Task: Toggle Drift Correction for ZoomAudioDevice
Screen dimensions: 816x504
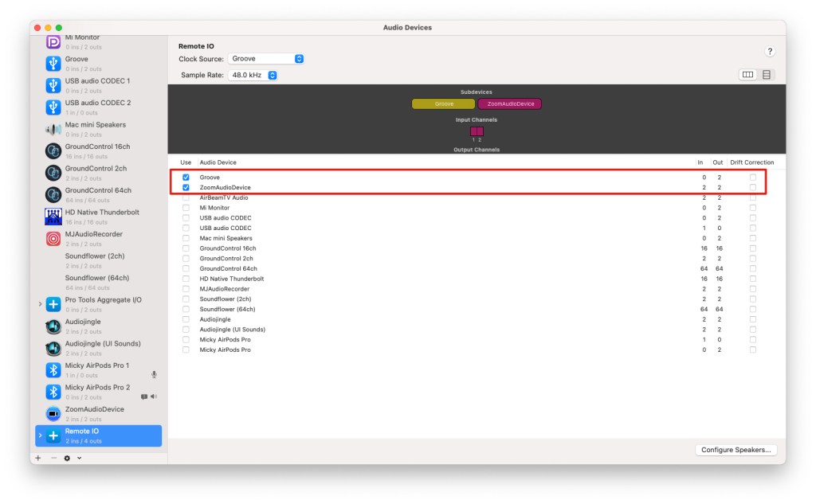Action: point(752,188)
